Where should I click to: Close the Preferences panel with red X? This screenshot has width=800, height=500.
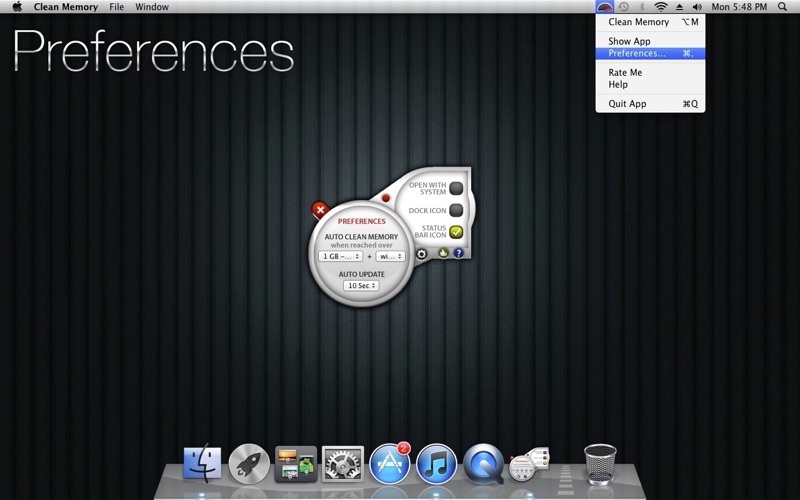[x=320, y=209]
